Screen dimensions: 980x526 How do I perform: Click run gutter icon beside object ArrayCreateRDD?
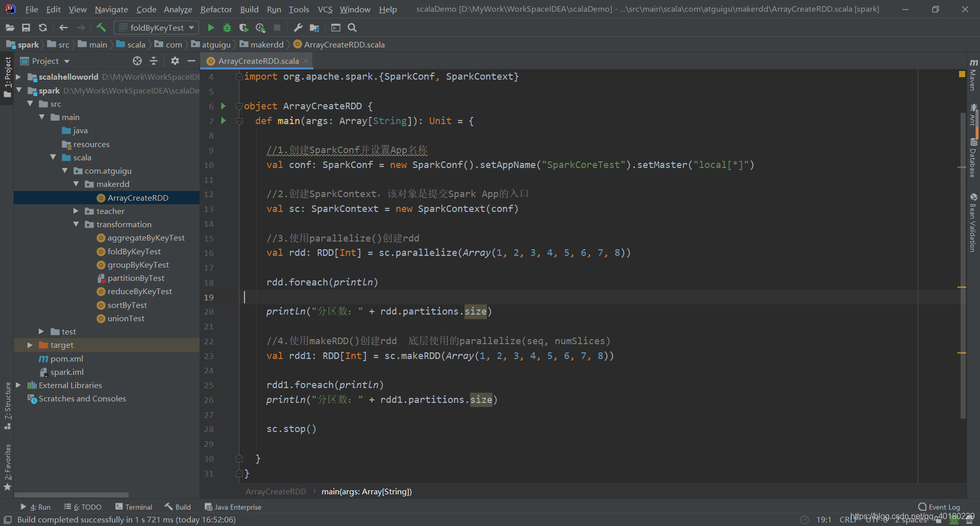pyautogui.click(x=223, y=106)
